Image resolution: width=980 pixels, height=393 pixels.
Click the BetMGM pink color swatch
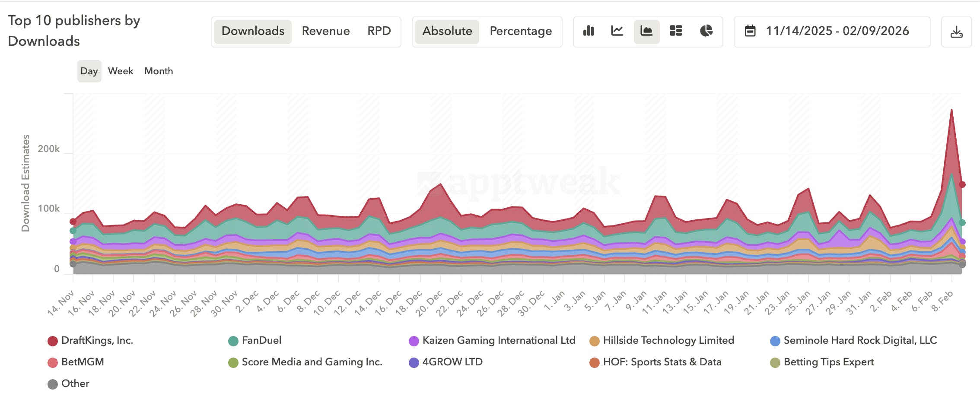tap(53, 362)
